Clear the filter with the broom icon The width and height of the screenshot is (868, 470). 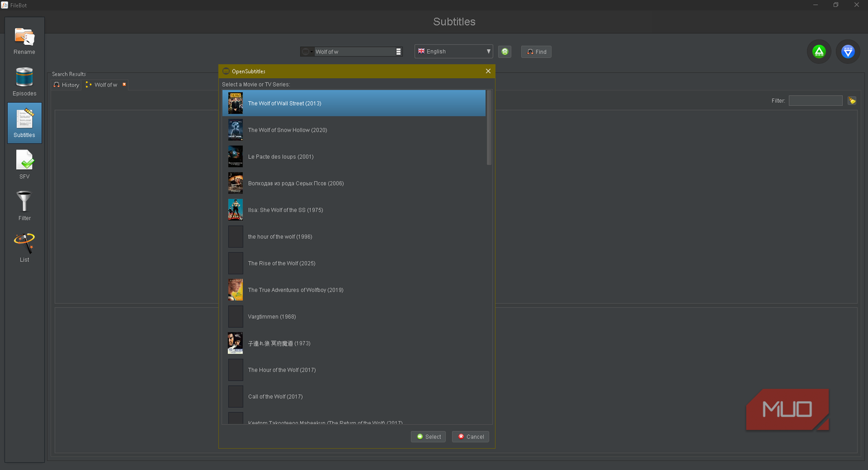point(852,100)
